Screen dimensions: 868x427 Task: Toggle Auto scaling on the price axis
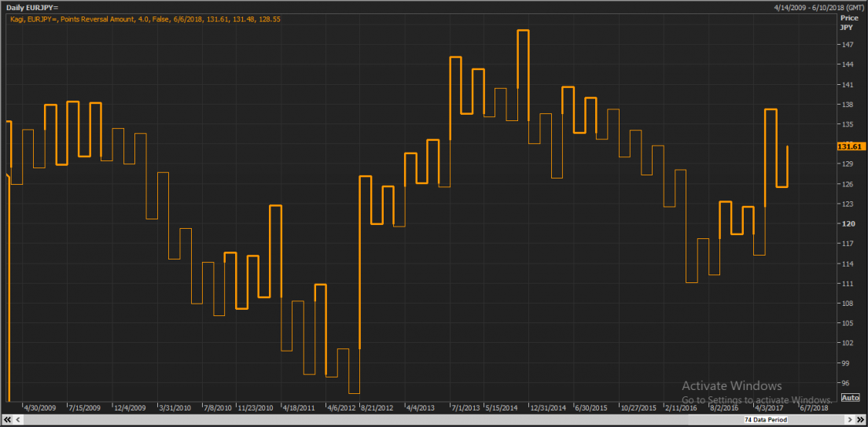point(850,398)
